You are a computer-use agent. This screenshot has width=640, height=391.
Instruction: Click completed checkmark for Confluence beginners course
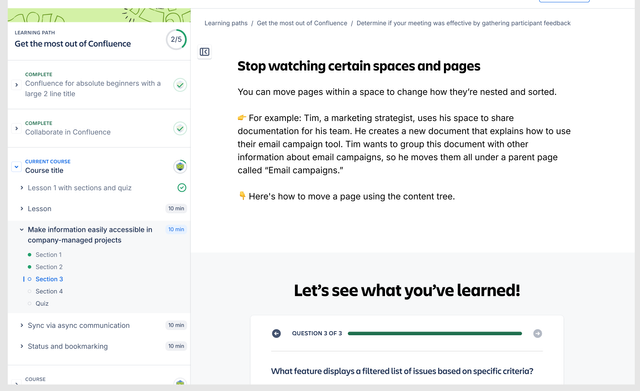[x=180, y=85]
